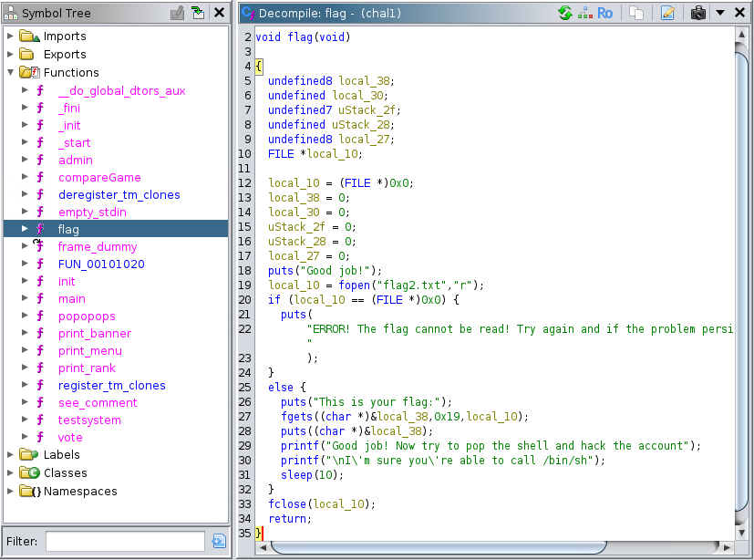This screenshot has height=560, width=754.
Task: Click the fopen call on line 19
Action: click(x=355, y=285)
